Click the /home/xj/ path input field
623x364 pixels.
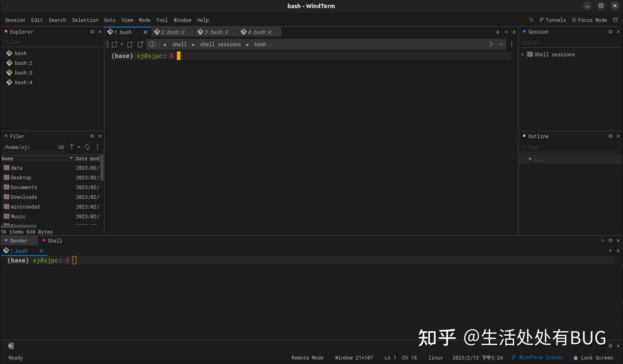[x=28, y=147]
